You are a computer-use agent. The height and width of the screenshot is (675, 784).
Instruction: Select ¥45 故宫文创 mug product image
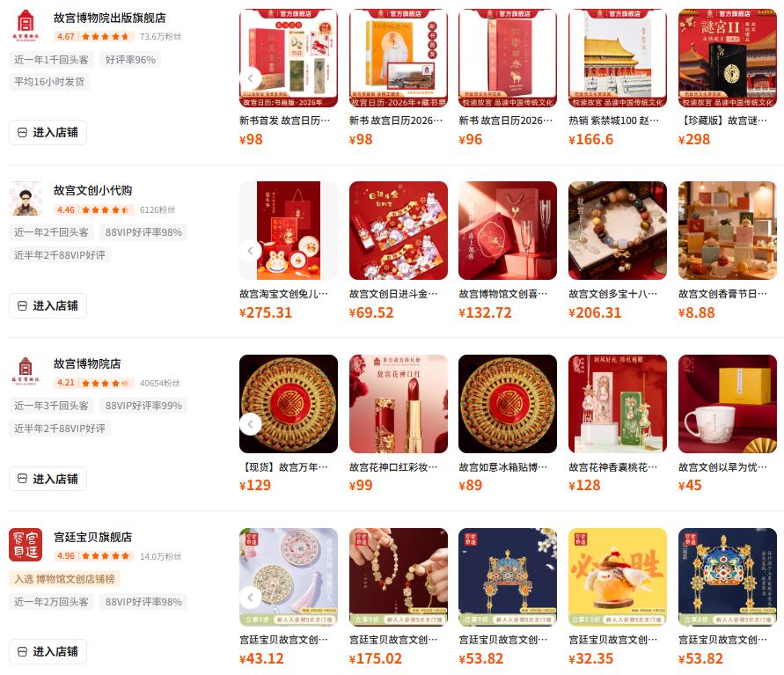tap(728, 404)
